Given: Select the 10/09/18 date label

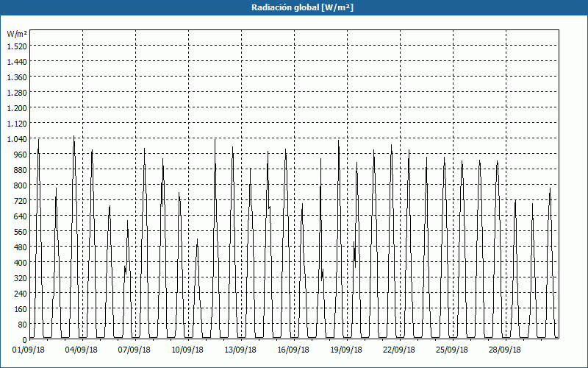Looking at the screenshot, I should point(187,350).
